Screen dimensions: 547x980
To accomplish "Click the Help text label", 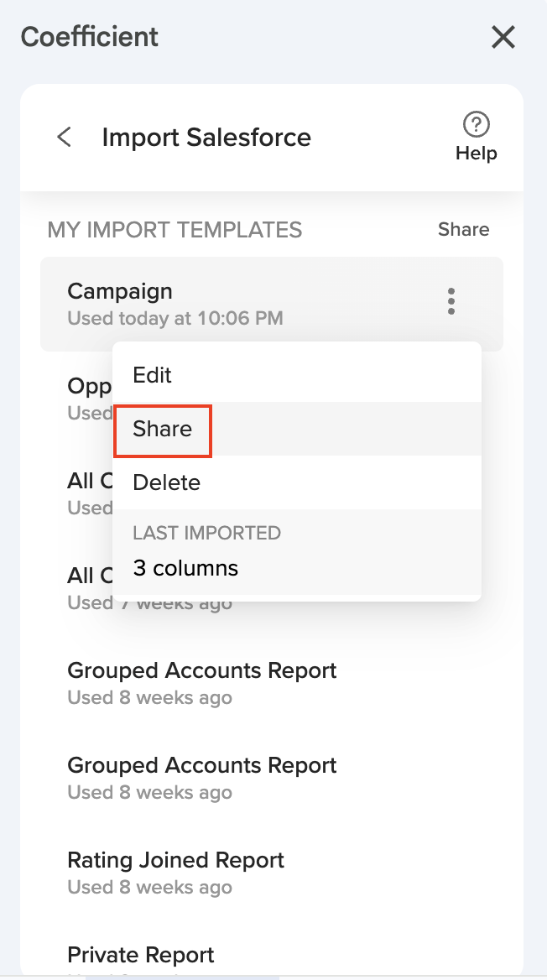I will [x=476, y=154].
